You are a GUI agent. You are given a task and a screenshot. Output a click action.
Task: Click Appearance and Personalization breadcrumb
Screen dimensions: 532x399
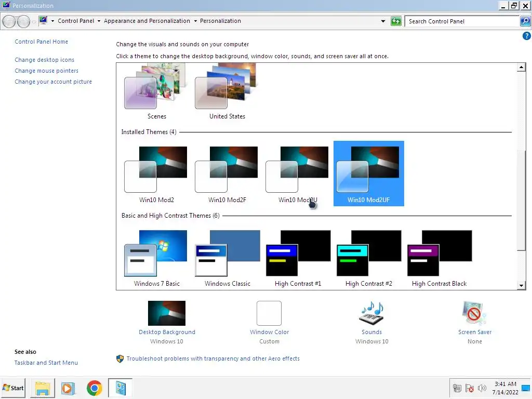[x=147, y=21]
